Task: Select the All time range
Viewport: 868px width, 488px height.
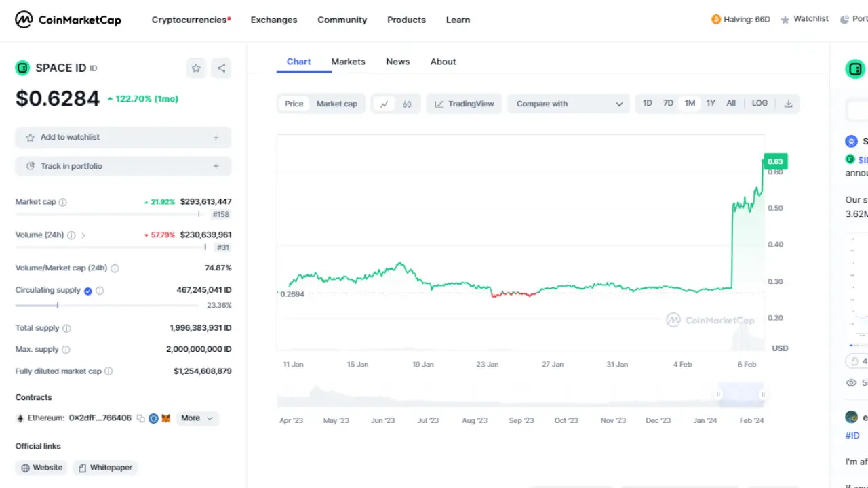Action: (731, 103)
